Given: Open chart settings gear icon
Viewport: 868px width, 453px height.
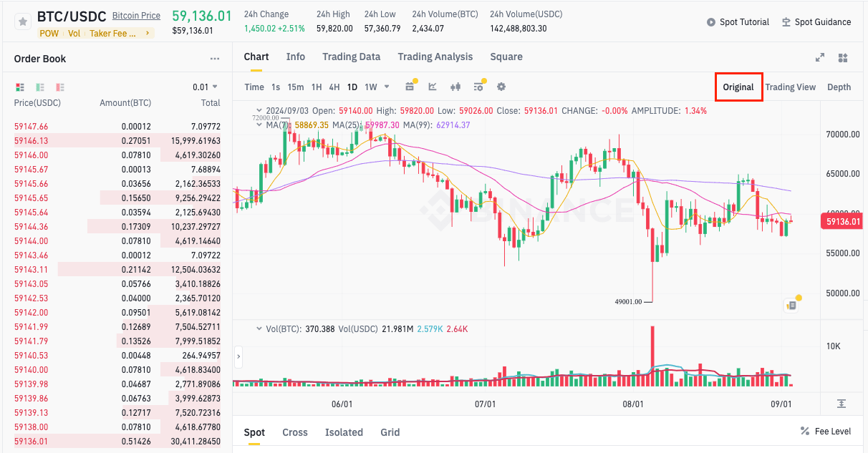Looking at the screenshot, I should coord(501,87).
